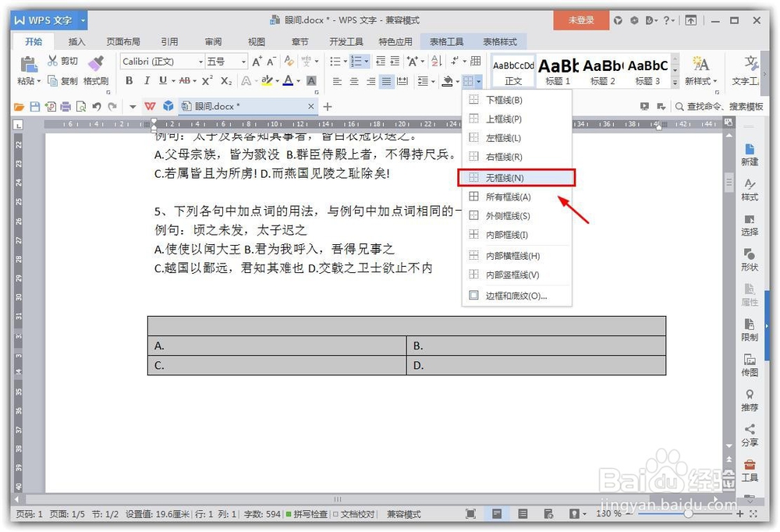Click the zoom slider handle
Viewport: 780px width, 532px height.
(688, 513)
